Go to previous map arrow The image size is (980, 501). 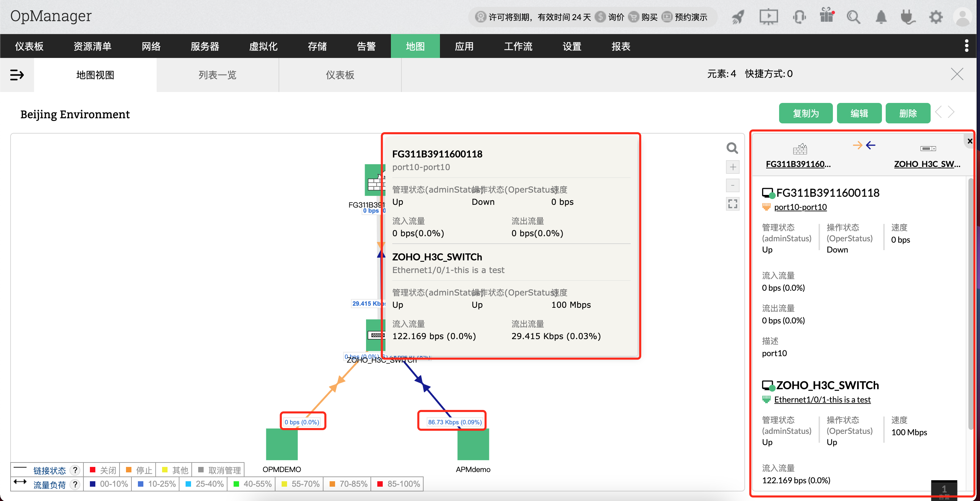click(938, 112)
